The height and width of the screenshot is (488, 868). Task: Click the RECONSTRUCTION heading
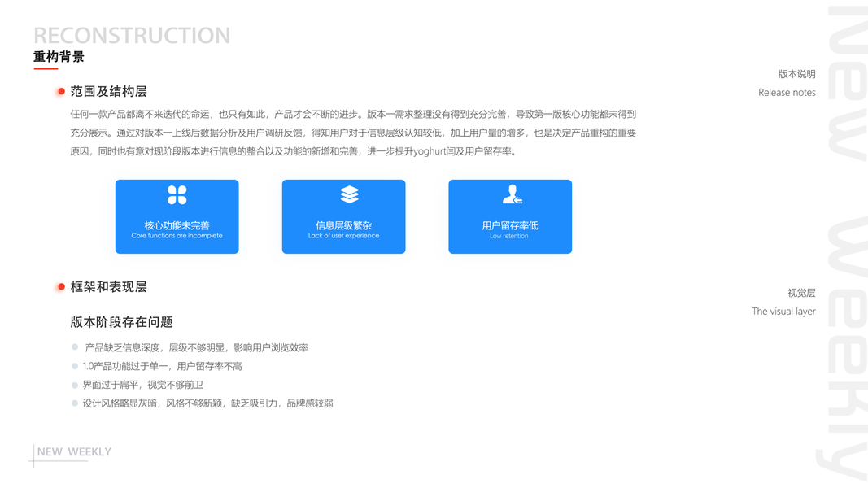(132, 36)
